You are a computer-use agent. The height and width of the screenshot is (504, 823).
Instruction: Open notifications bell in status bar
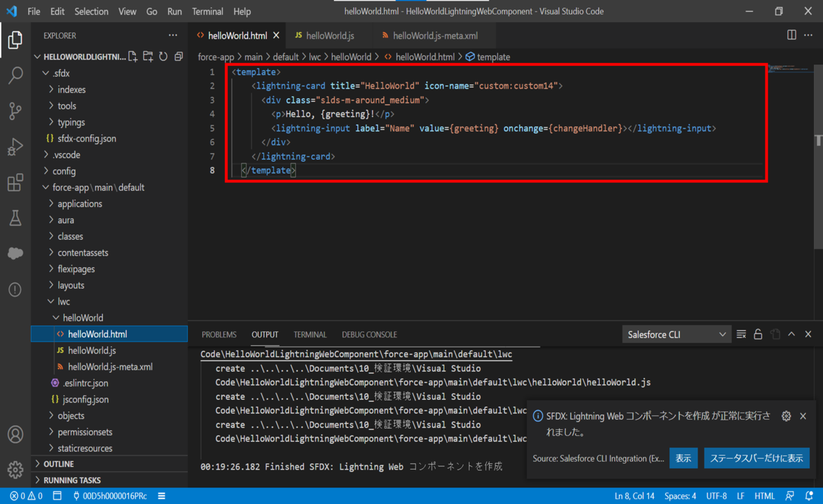click(809, 496)
